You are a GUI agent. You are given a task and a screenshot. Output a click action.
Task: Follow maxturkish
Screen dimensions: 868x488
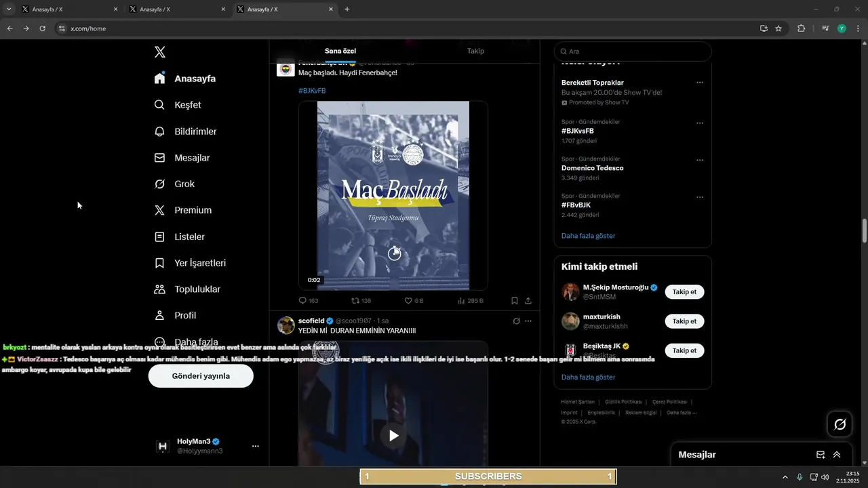tap(684, 321)
